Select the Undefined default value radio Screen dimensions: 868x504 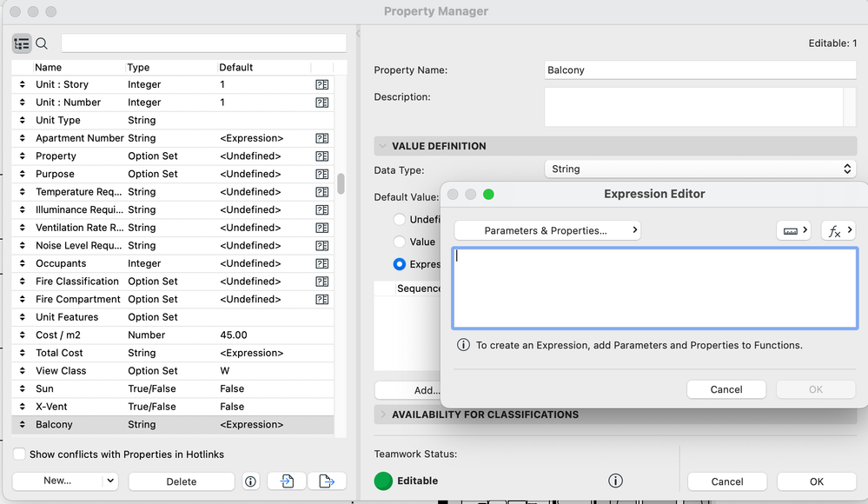399,219
